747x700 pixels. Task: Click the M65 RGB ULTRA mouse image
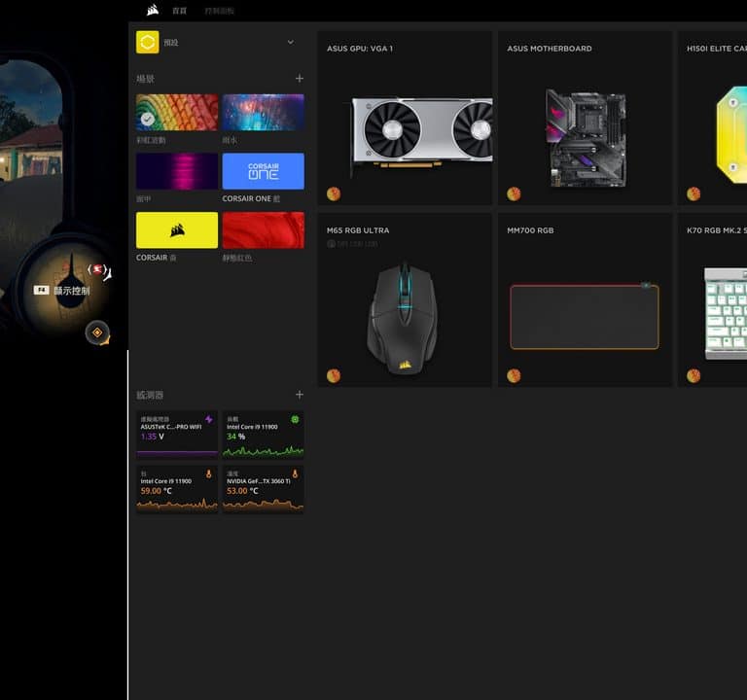402,317
